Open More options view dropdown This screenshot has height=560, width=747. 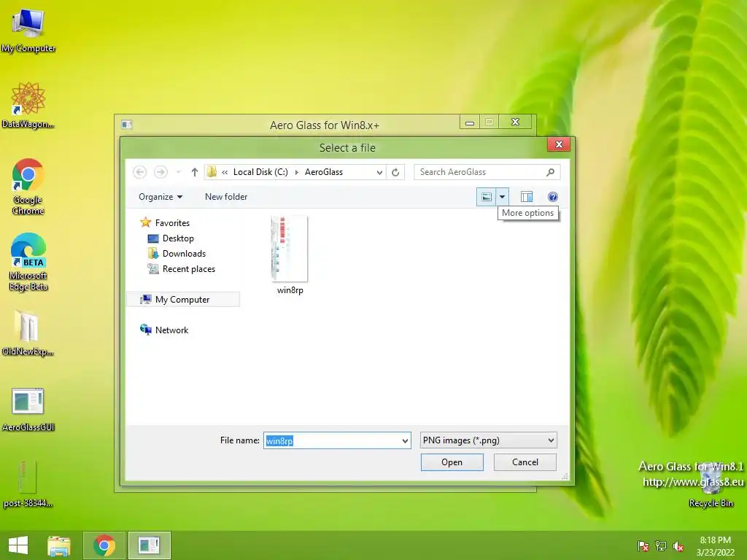click(502, 197)
